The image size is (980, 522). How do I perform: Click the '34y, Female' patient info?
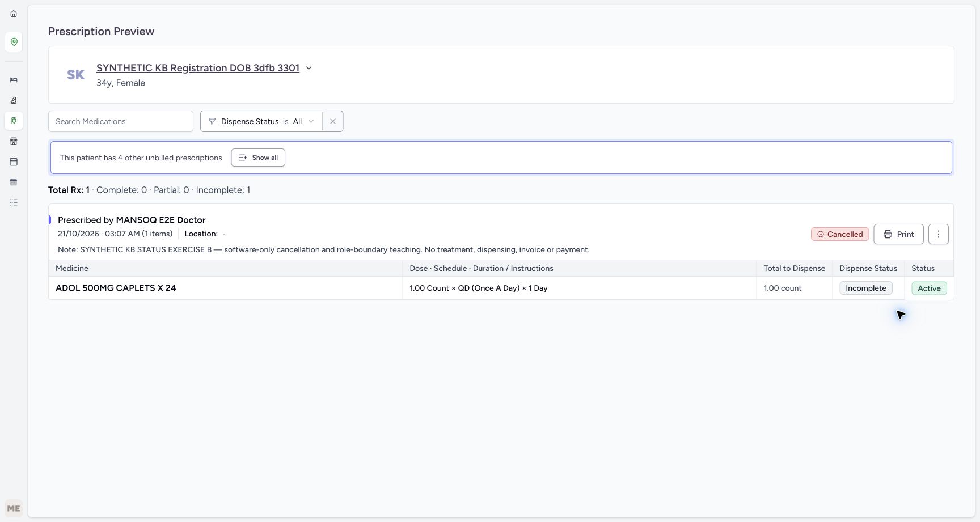point(121,83)
